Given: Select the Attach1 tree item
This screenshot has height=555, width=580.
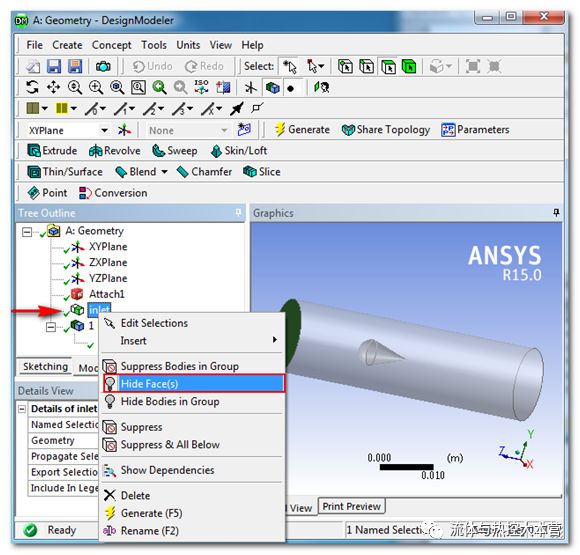Looking at the screenshot, I should pyautogui.click(x=107, y=295).
